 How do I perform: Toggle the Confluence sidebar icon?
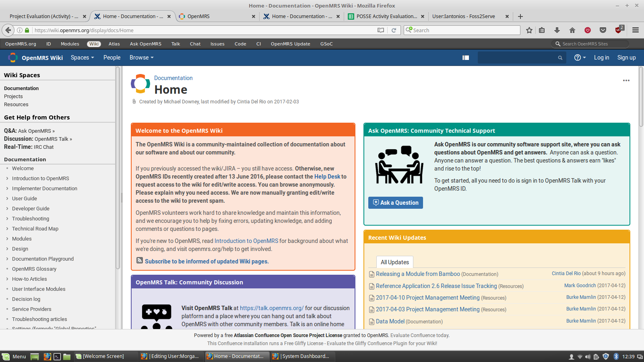pyautogui.click(x=466, y=58)
